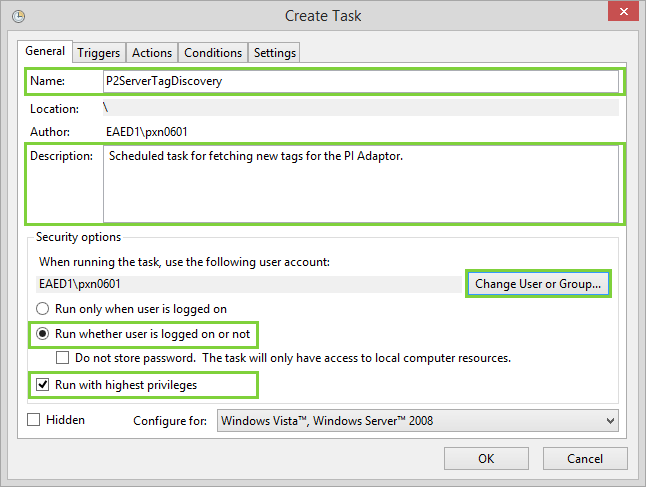The image size is (646, 487).
Task: Enable the Do not store password checkbox
Action: click(x=63, y=357)
